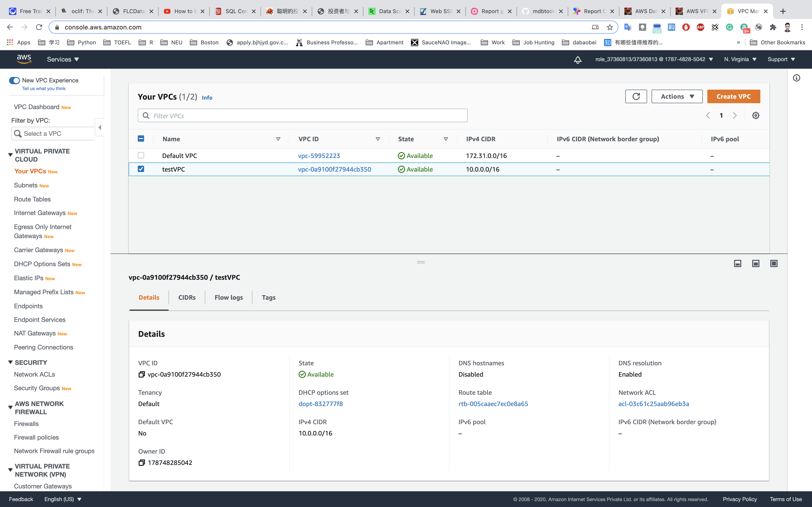The image size is (812, 507).
Task: Open the N. Virginia region dropdown
Action: point(740,59)
